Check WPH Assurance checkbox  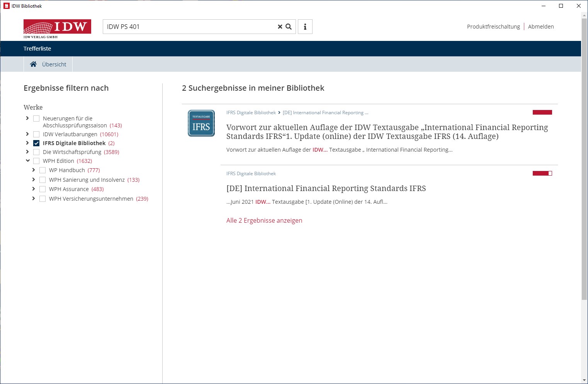point(42,189)
